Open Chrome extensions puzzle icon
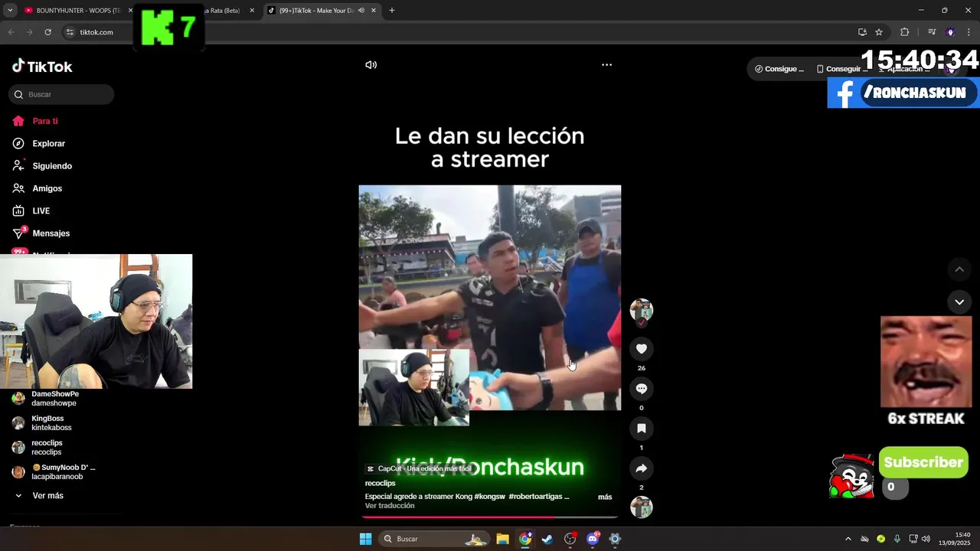Image resolution: width=980 pixels, height=551 pixels. [x=904, y=32]
